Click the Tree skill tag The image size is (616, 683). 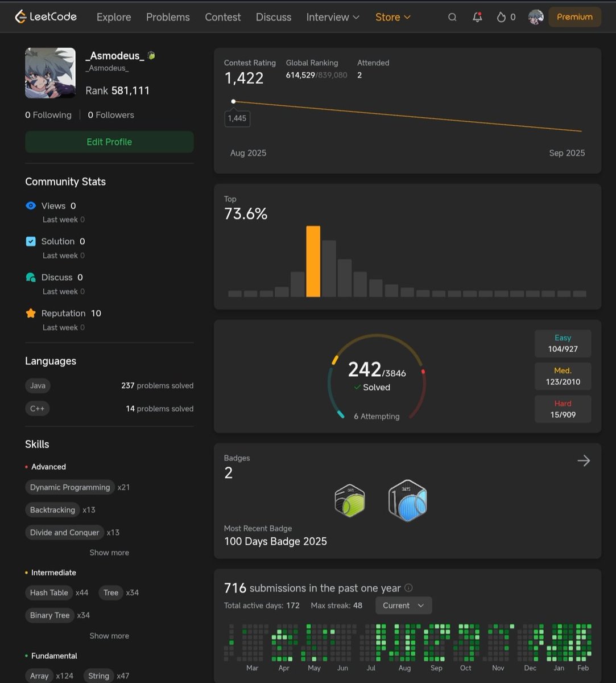(111, 593)
